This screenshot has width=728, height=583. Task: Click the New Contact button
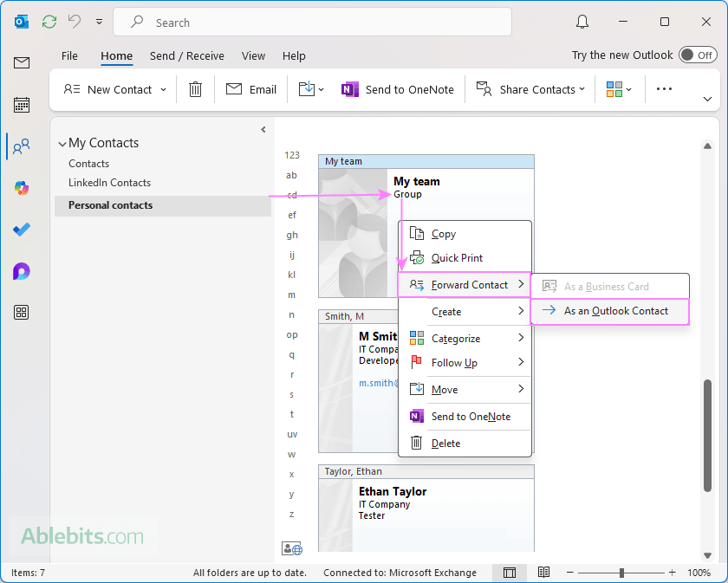point(107,89)
